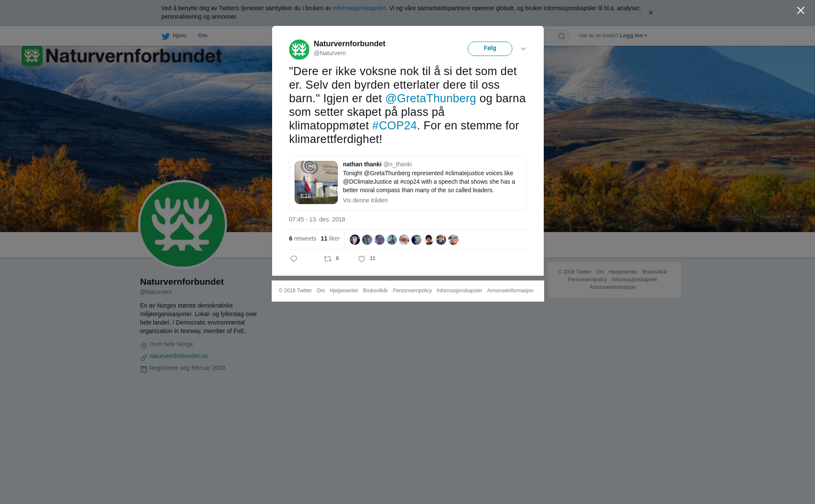This screenshot has height=504, width=815.
Task: Retweet the Naturvernforbundet tweet
Action: (328, 259)
